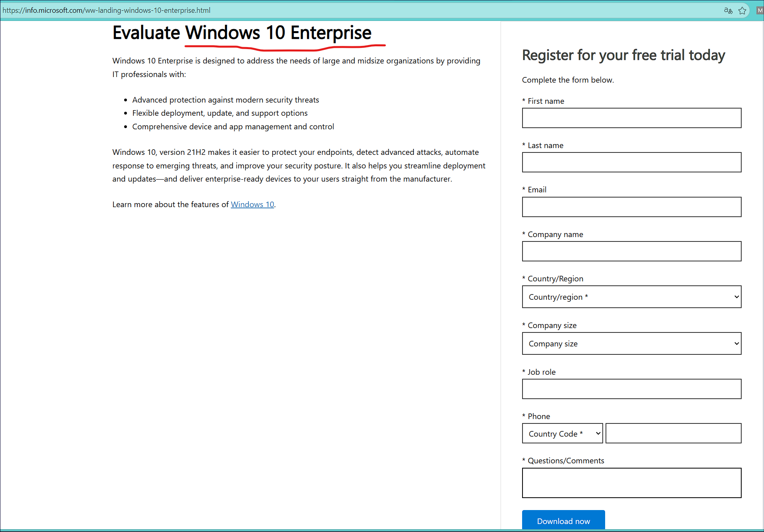The width and height of the screenshot is (764, 532).
Task: Click the '* Email' label
Action: (x=534, y=190)
